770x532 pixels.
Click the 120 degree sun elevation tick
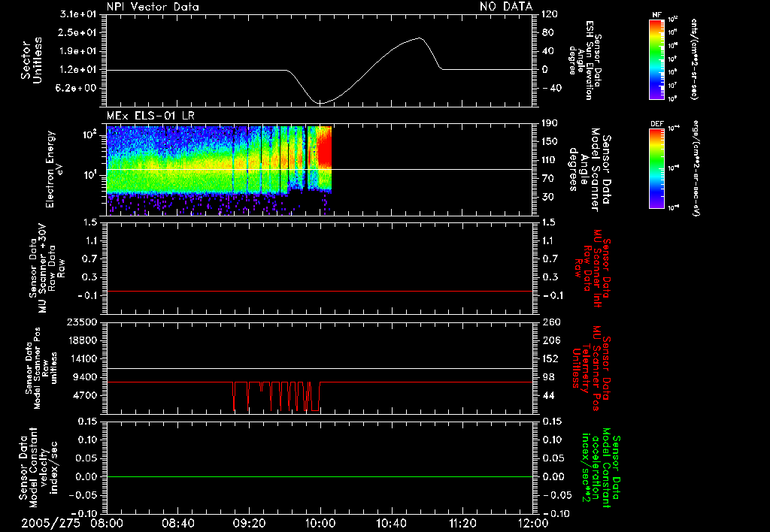pos(550,14)
